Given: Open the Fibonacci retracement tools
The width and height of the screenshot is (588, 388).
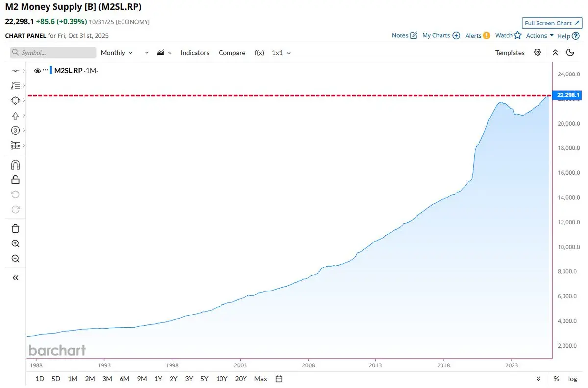Looking at the screenshot, I should pyautogui.click(x=15, y=85).
